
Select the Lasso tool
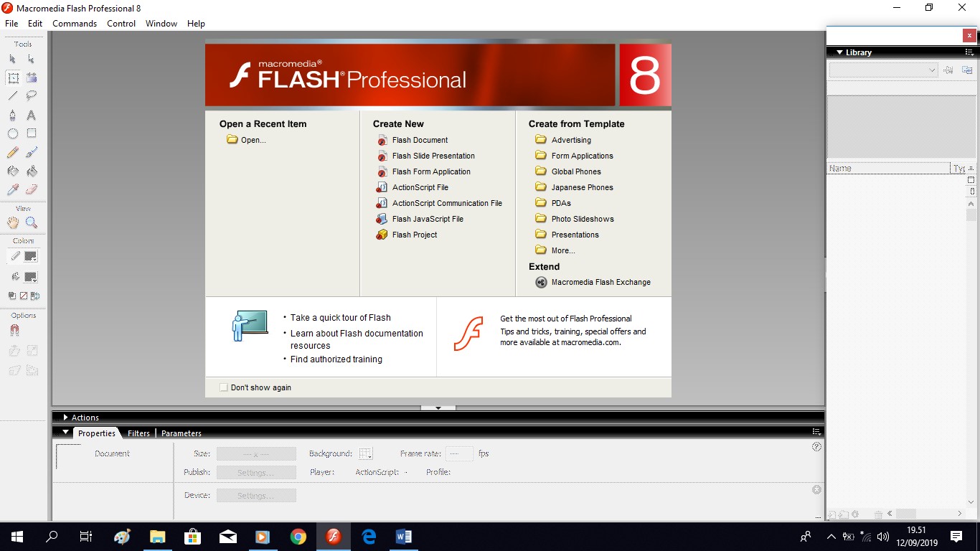tap(32, 96)
